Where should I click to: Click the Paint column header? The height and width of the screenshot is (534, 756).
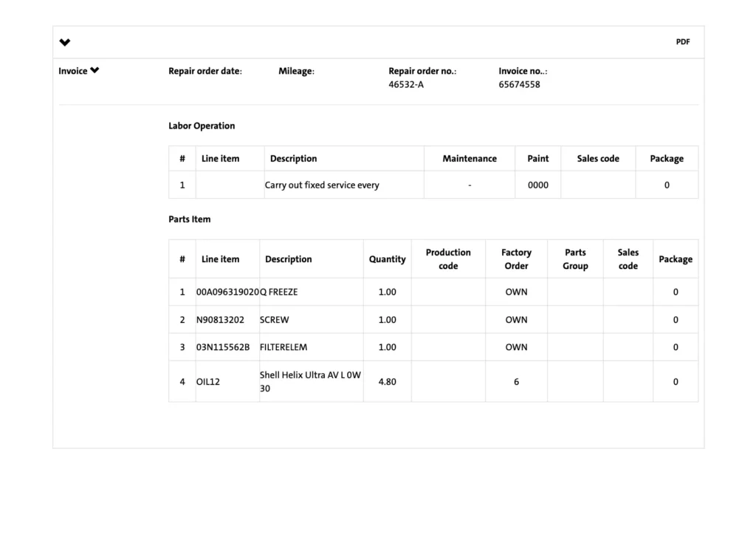coord(537,159)
